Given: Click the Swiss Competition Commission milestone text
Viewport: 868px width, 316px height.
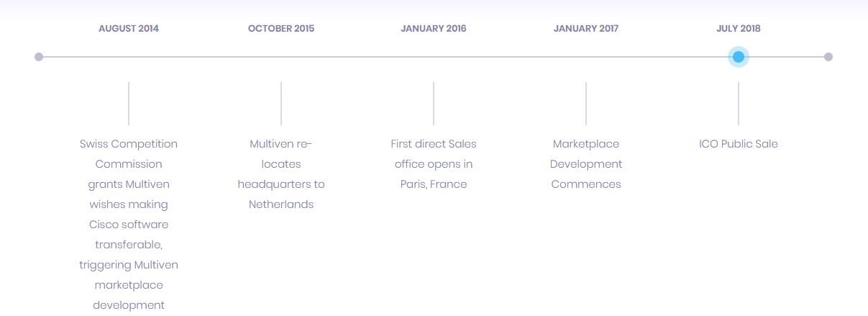Looking at the screenshot, I should point(129,224).
